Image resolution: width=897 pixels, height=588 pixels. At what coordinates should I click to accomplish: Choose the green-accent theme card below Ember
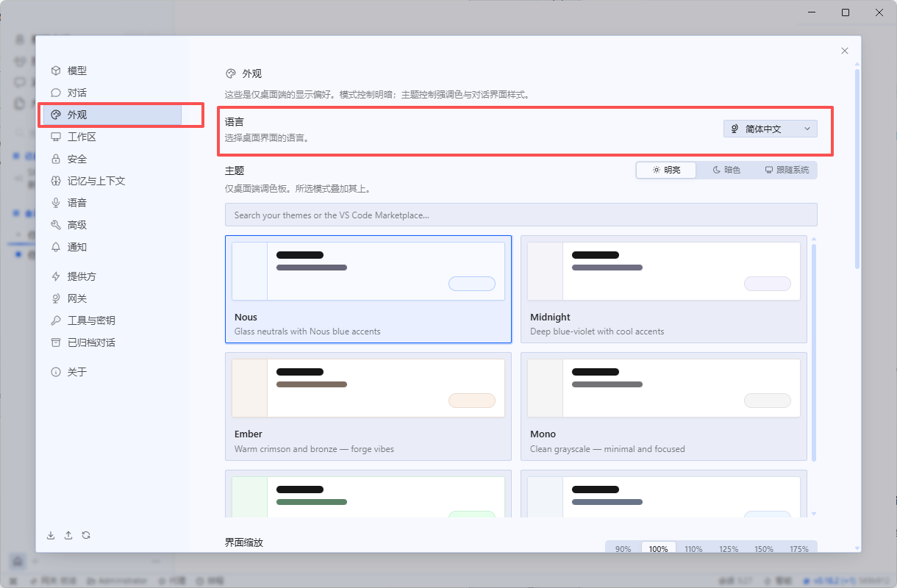(x=368, y=494)
